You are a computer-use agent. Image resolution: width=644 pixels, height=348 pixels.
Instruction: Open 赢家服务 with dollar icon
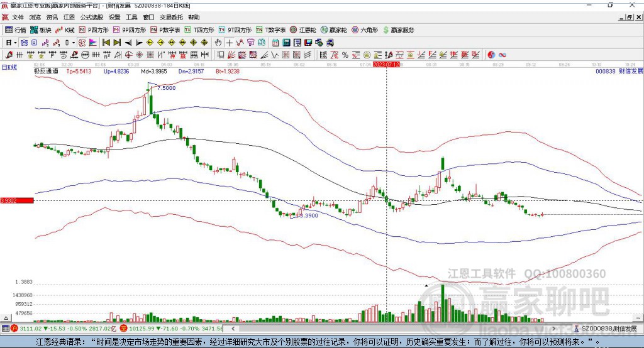pos(398,30)
